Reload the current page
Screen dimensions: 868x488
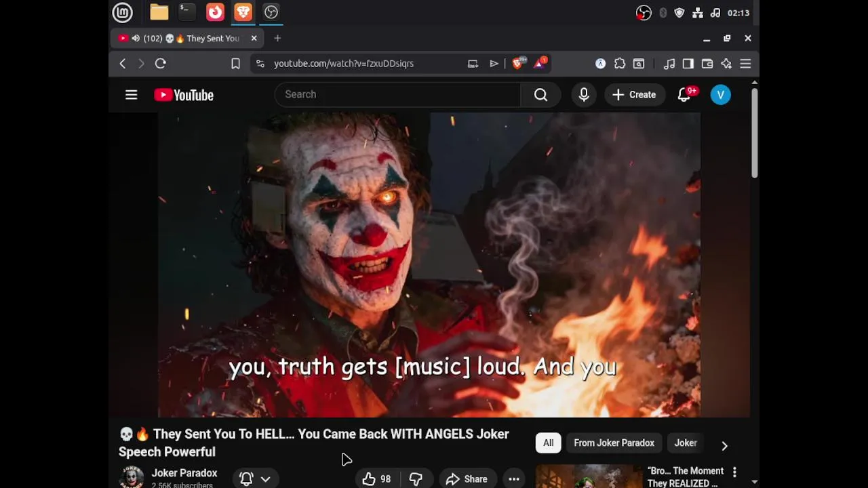(x=161, y=64)
